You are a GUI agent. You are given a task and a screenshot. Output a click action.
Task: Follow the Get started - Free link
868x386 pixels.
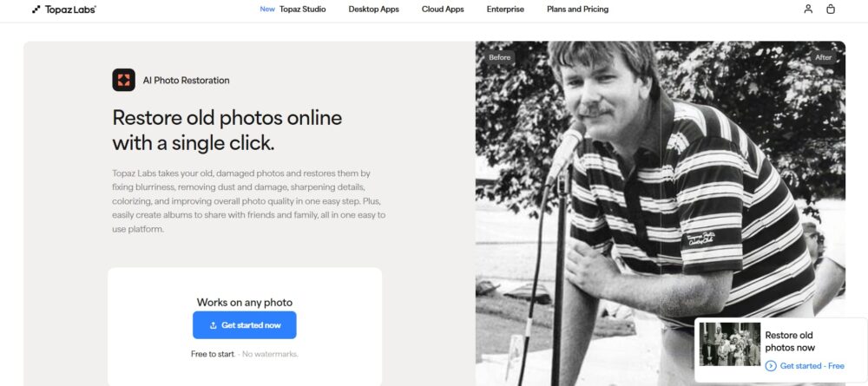(x=812, y=366)
